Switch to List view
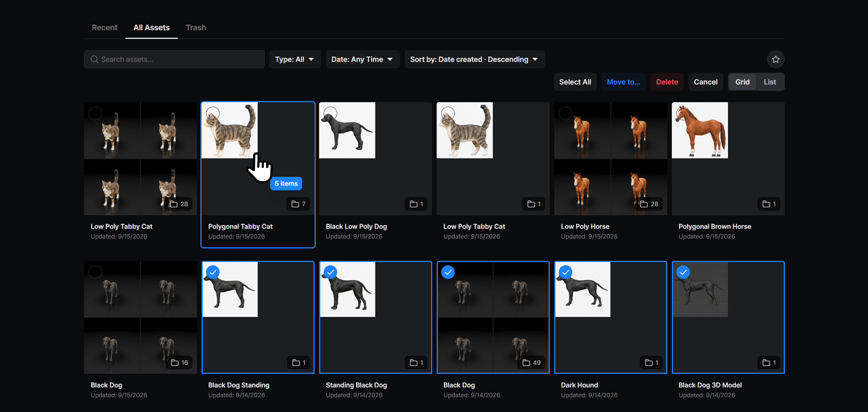The width and height of the screenshot is (868, 412). pos(770,82)
